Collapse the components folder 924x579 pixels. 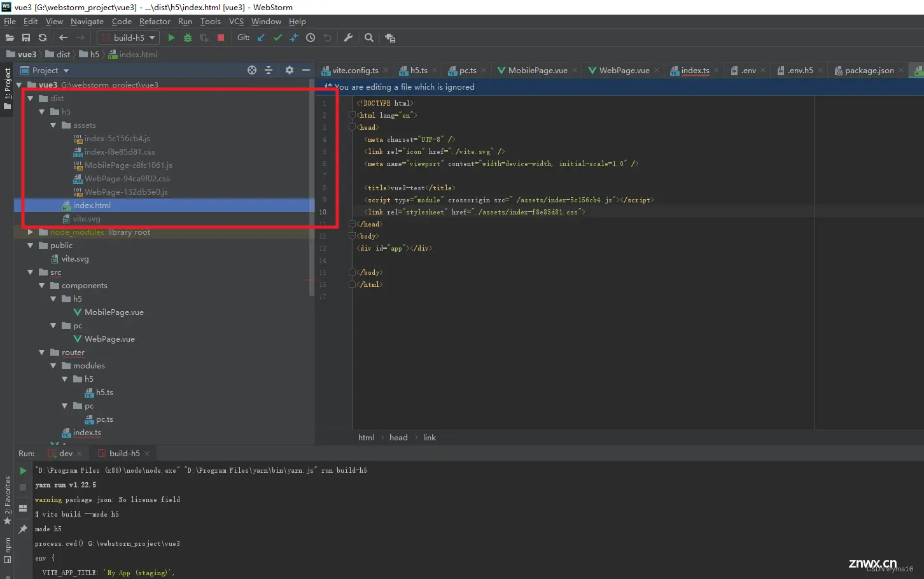[42, 286]
